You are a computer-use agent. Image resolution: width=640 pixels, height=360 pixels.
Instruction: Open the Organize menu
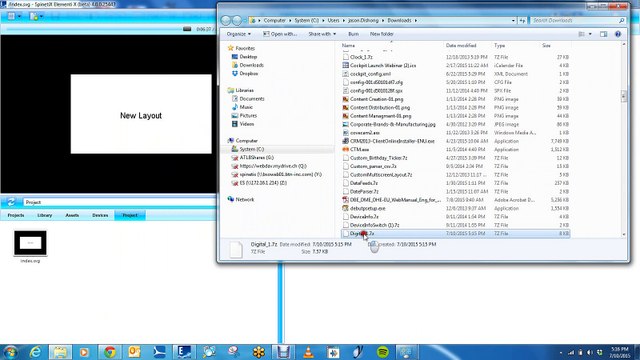(x=239, y=34)
